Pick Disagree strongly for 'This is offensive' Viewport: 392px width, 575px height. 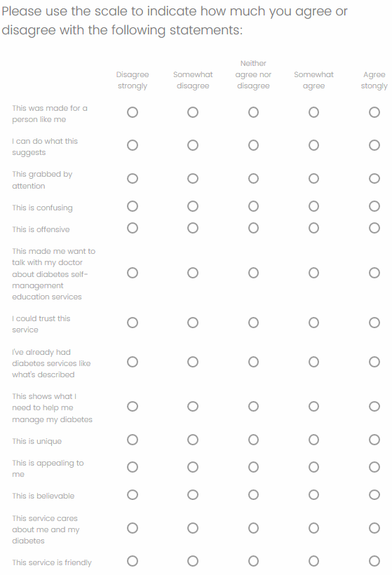click(133, 228)
